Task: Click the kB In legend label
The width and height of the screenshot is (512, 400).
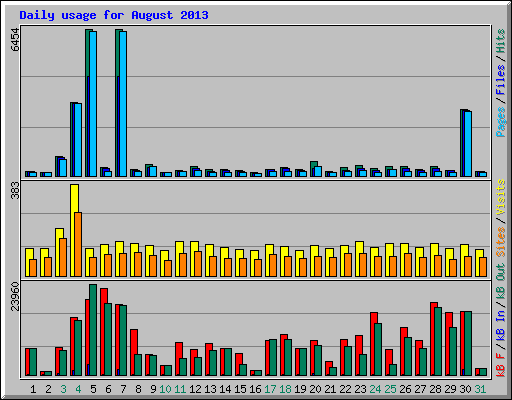Action: 500,326
